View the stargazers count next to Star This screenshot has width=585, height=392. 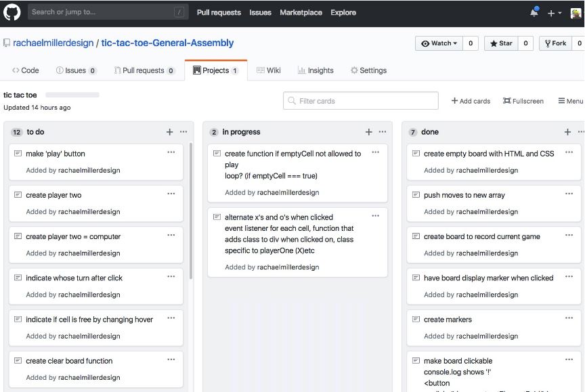click(525, 43)
